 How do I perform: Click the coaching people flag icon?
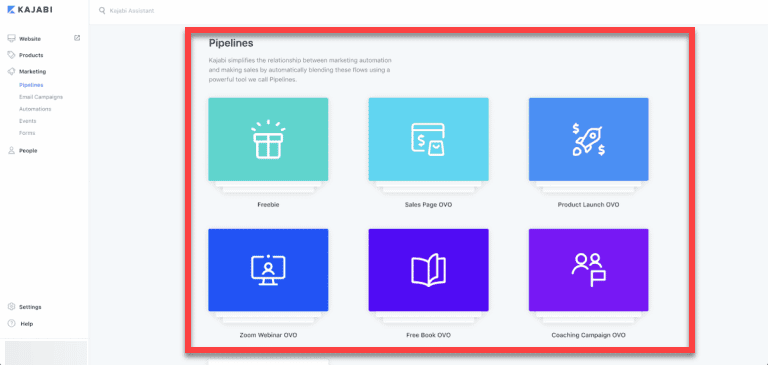click(588, 270)
